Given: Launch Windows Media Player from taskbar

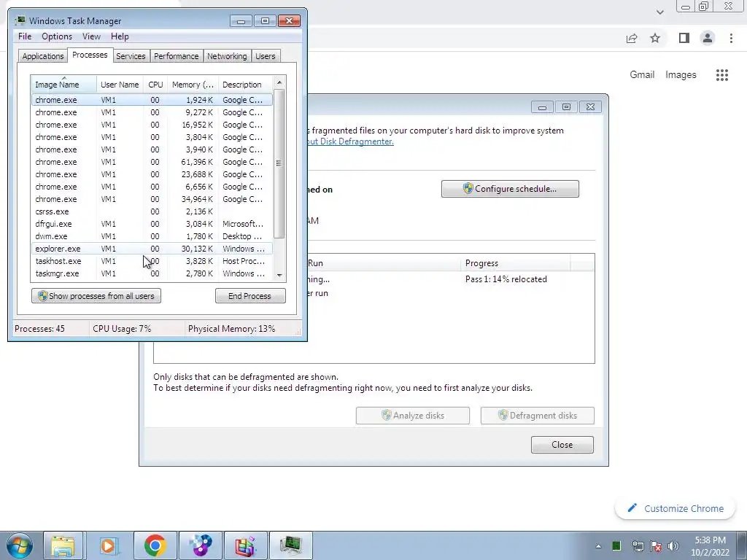Looking at the screenshot, I should pyautogui.click(x=108, y=545).
